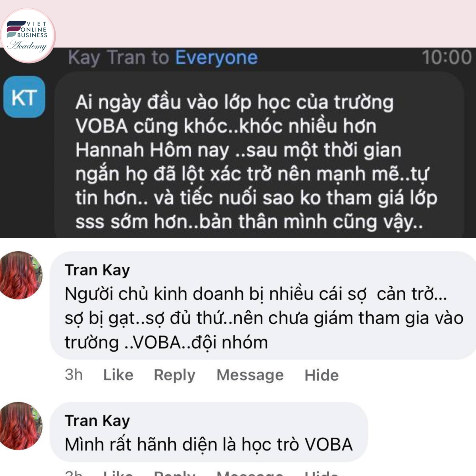This screenshot has width=476, height=476.
Task: Message Tran Kay from first comment
Action: pyautogui.click(x=250, y=375)
